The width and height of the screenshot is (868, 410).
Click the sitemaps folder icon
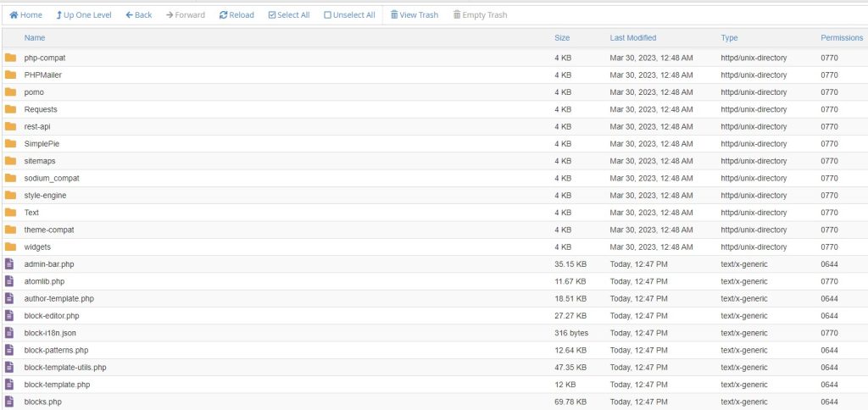10,160
